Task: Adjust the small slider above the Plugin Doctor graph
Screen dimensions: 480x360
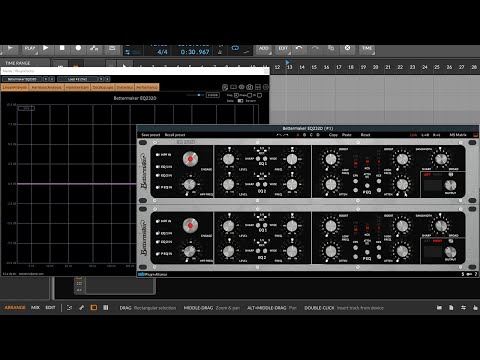Action: tap(196, 95)
